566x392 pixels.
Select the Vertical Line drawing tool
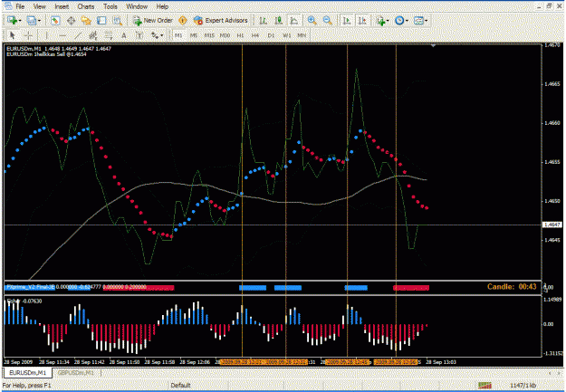[x=46, y=35]
